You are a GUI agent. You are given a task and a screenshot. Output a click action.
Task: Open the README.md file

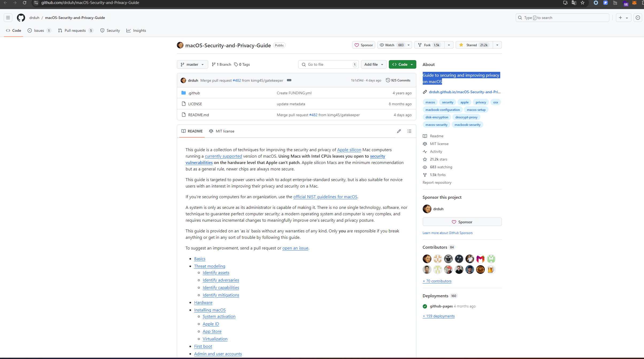(199, 115)
